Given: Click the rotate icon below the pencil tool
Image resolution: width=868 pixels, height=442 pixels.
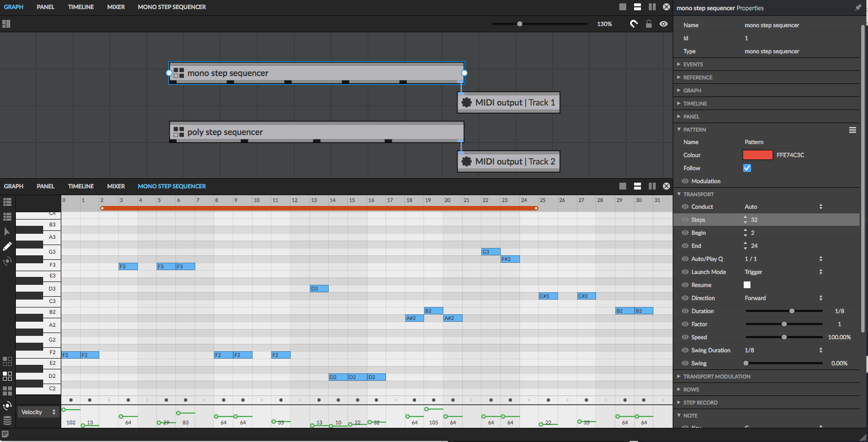Looking at the screenshot, I should point(7,261).
